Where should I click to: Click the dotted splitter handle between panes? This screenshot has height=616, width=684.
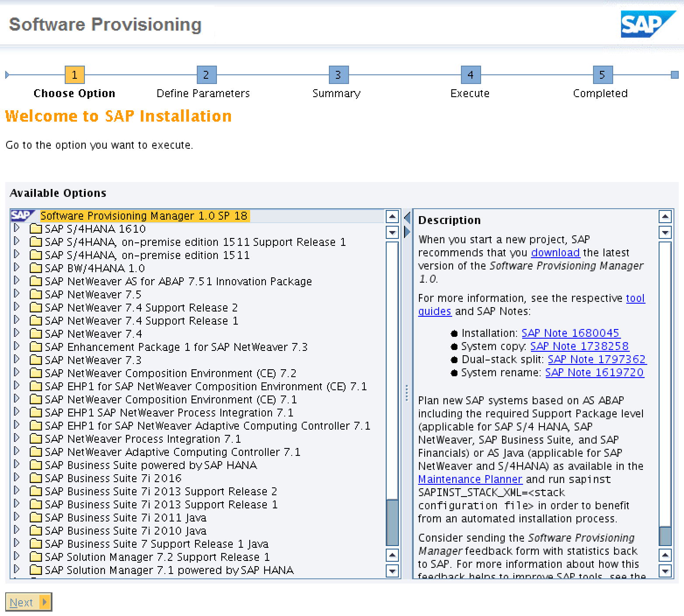click(407, 393)
